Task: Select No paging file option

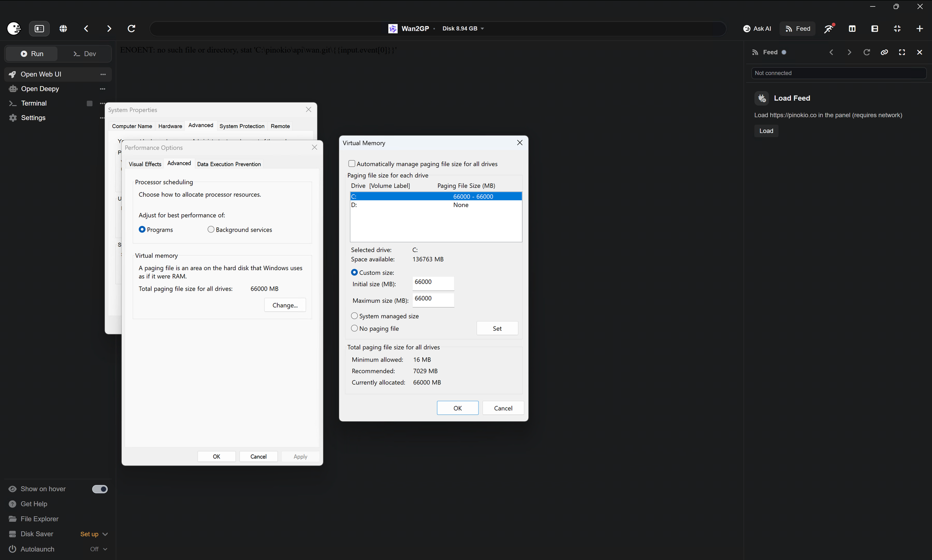Action: pyautogui.click(x=354, y=328)
